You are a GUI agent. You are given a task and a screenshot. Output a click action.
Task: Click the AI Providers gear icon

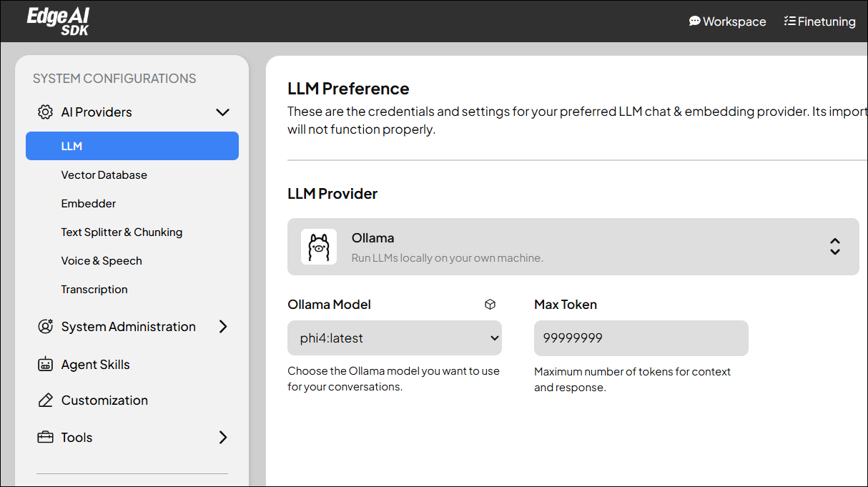(46, 112)
